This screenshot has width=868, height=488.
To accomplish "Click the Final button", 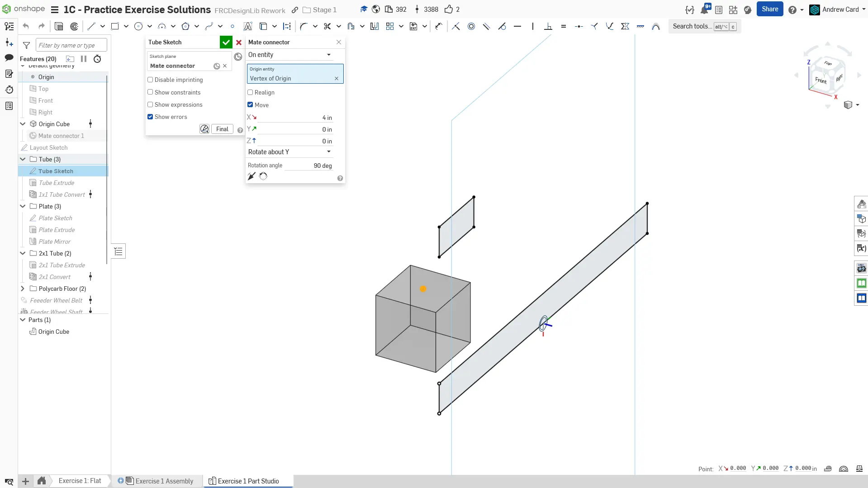I will point(222,129).
